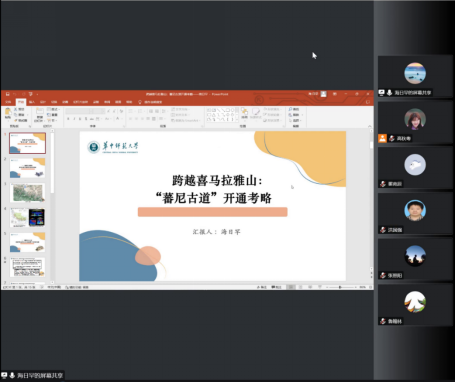Click the Comments button in status bar
The image size is (455, 383).
click(x=276, y=287)
